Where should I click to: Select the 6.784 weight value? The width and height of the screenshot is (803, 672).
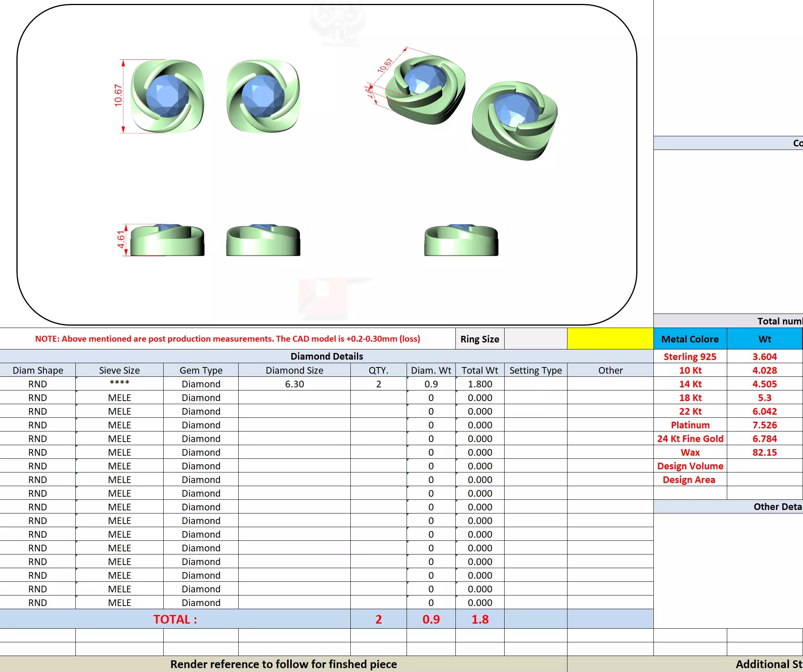[x=765, y=438]
